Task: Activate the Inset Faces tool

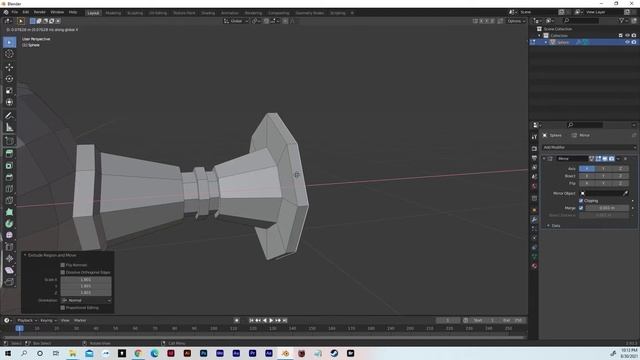Action: 9,166
